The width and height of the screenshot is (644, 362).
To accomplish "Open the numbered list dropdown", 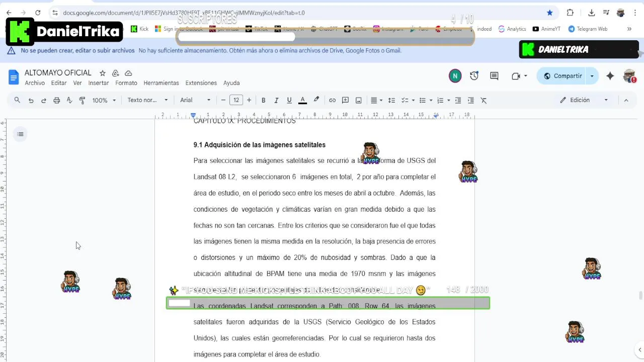I will click(x=449, y=100).
